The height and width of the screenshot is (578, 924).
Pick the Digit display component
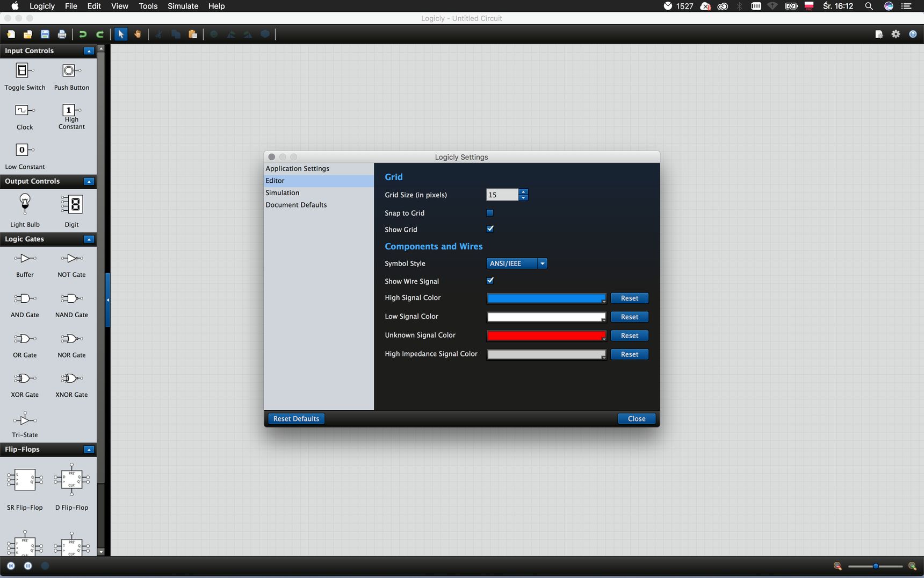71,211
